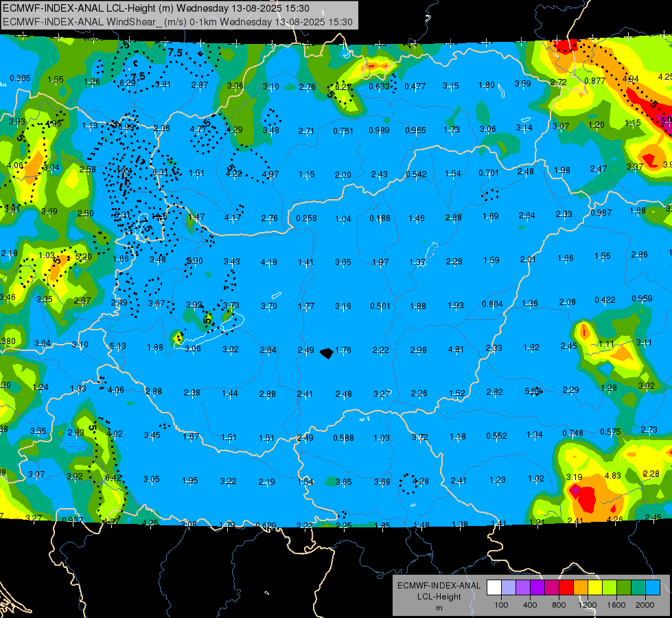Click the wind shear value 5.13
The width and height of the screenshot is (672, 618).
[118, 345]
